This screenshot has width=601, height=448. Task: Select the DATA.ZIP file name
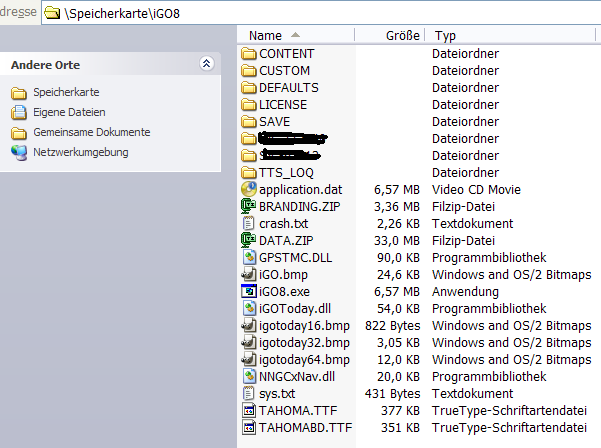(x=286, y=241)
